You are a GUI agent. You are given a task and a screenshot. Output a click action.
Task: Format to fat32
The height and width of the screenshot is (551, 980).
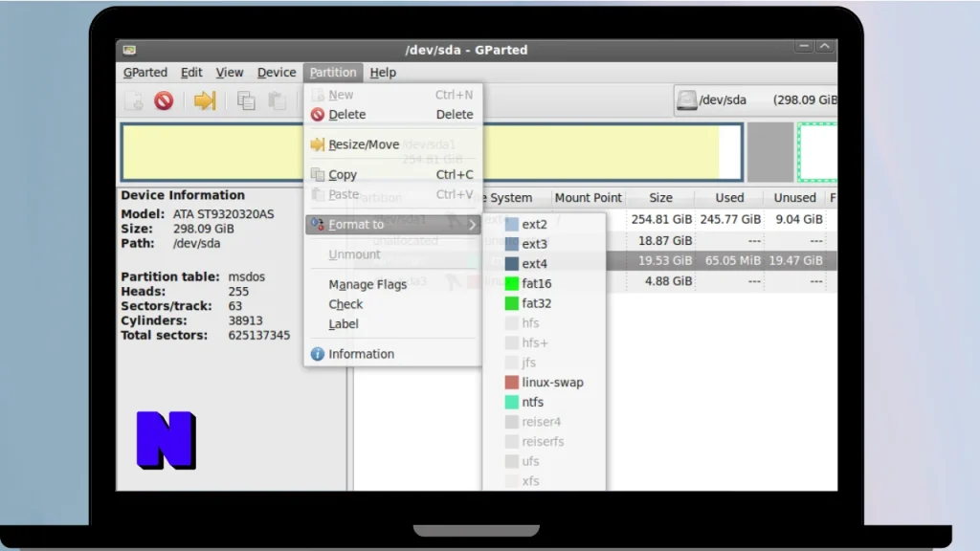click(x=544, y=303)
